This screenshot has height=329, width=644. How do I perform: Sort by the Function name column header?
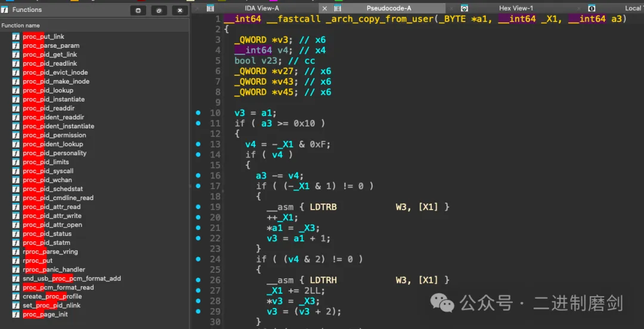tap(21, 26)
